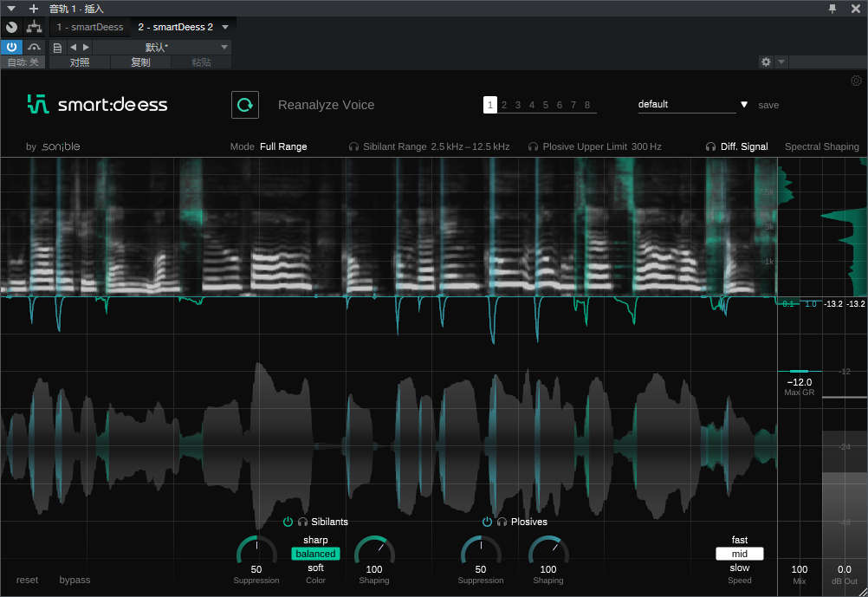Toggle the plugin power button
868x597 pixels.
click(x=11, y=47)
